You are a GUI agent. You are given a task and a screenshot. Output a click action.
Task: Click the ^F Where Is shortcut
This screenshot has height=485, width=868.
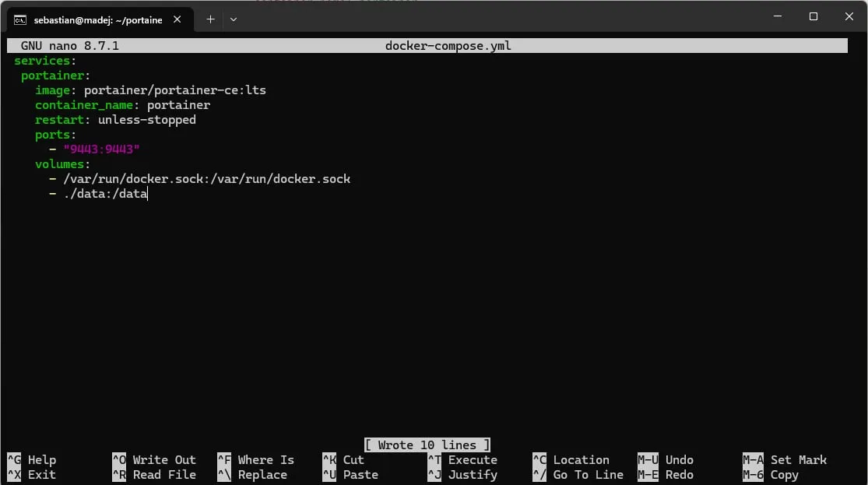[256, 459]
